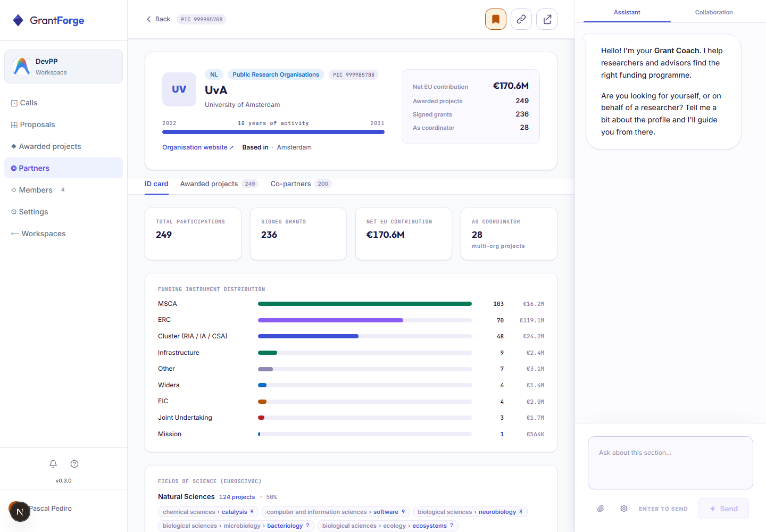Attach a file with paperclip icon
This screenshot has height=532, width=766.
click(601, 509)
